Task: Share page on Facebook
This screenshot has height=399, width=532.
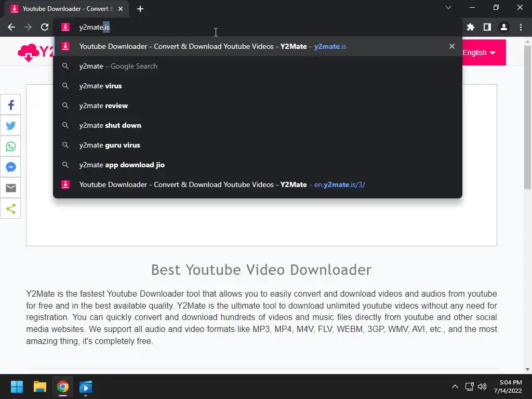Action: click(10, 105)
